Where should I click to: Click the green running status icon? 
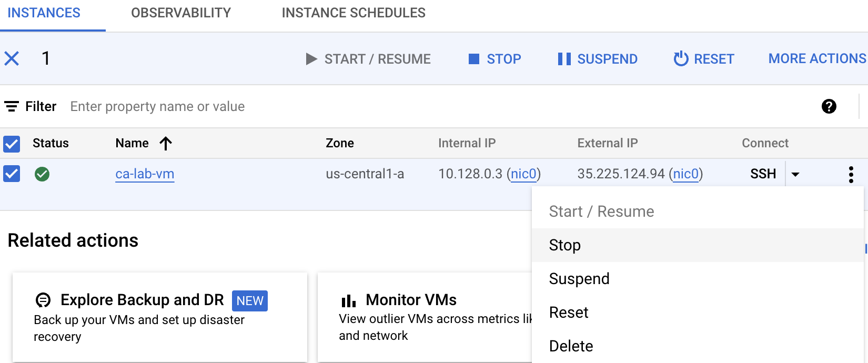(42, 174)
